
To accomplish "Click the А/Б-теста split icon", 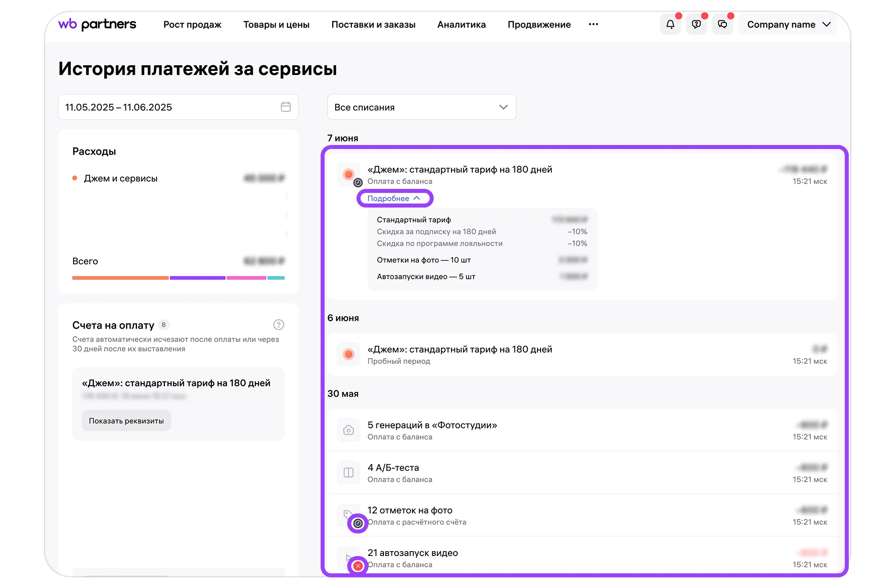I will (349, 473).
